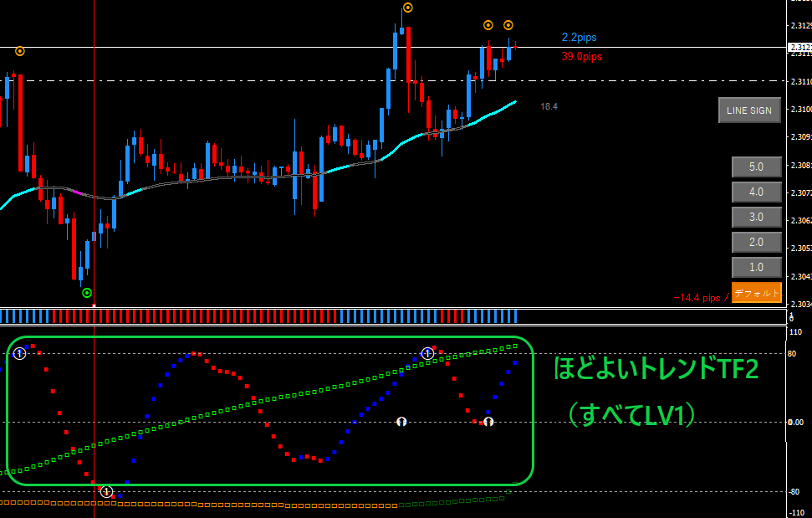The width and height of the screenshot is (812, 518).
Task: Select the 5.0 level button
Action: click(756, 167)
